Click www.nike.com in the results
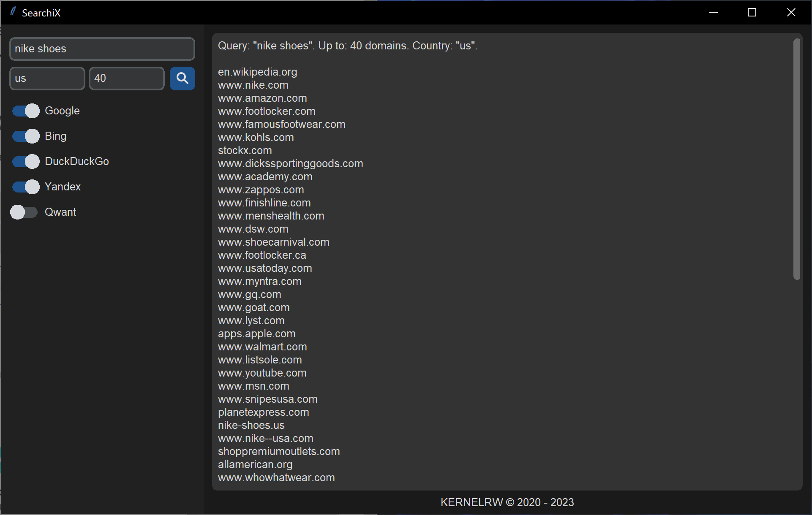Image resolution: width=812 pixels, height=515 pixels. point(253,85)
